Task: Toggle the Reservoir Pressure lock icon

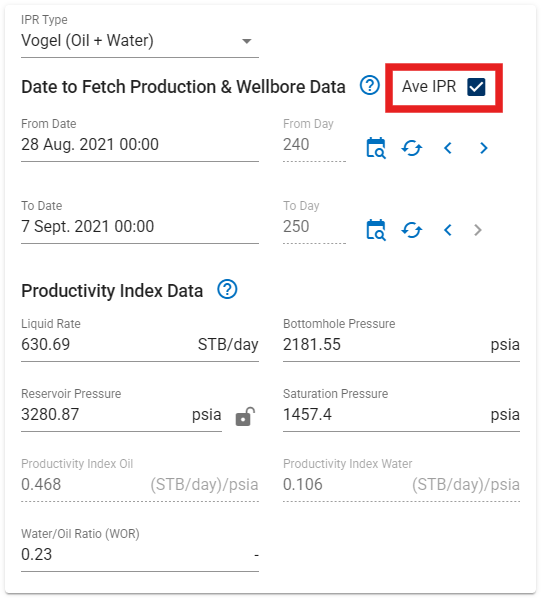Action: (245, 416)
